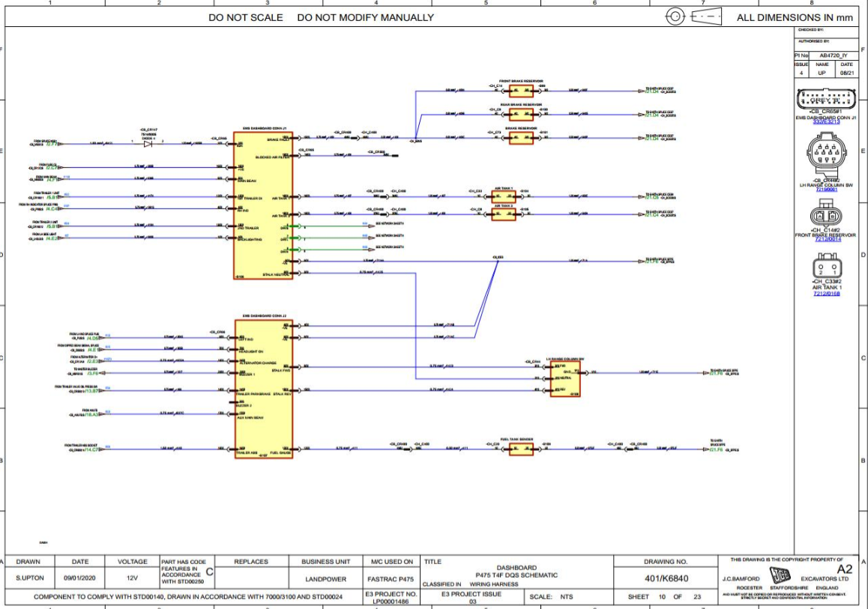The width and height of the screenshot is (868, 609).
Task: Click the STALK NEUTRAL pin label
Action: 277,274
